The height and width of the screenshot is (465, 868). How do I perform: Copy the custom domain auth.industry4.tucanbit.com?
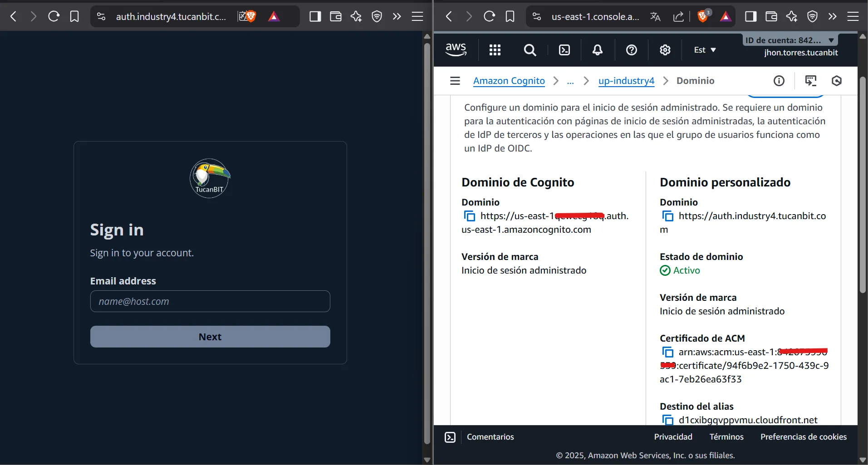[x=667, y=216]
